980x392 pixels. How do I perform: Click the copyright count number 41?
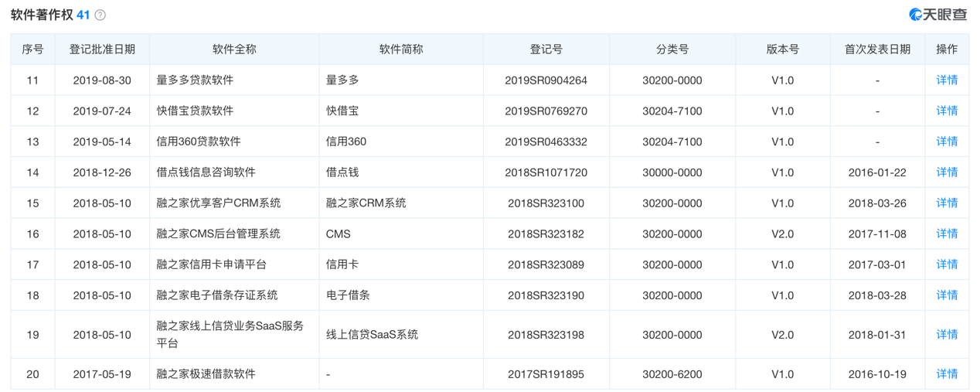click(83, 15)
